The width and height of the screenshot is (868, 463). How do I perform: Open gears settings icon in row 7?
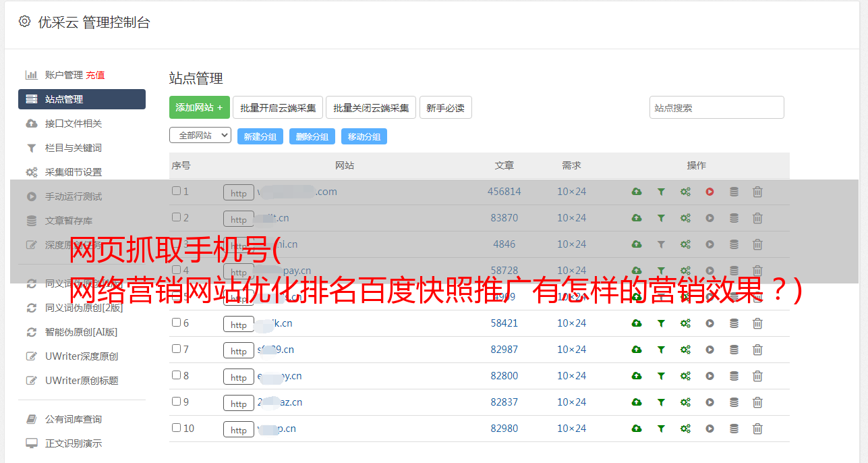[685, 350]
